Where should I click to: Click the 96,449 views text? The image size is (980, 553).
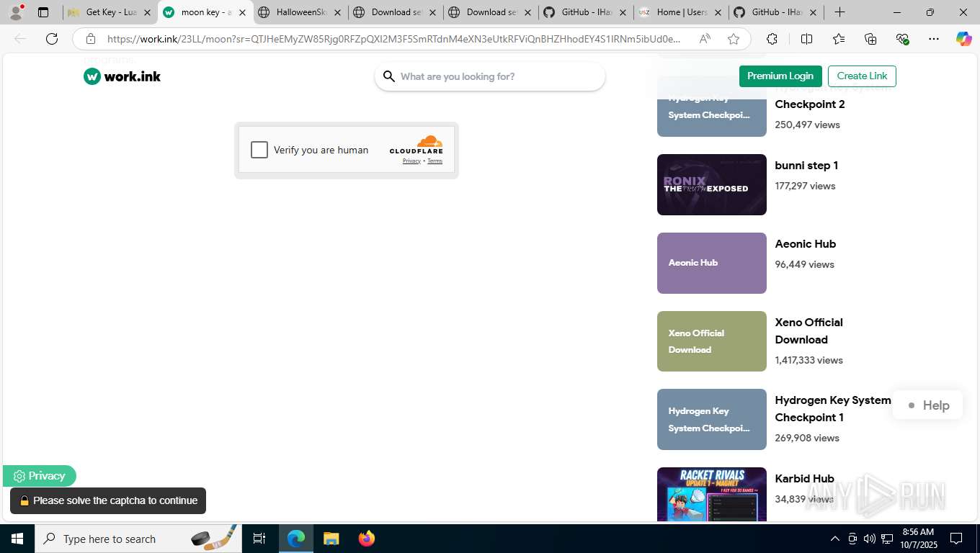pyautogui.click(x=804, y=264)
